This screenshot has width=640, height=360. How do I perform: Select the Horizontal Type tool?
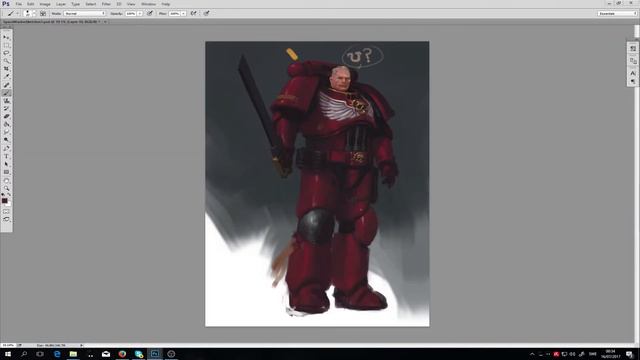point(6,156)
